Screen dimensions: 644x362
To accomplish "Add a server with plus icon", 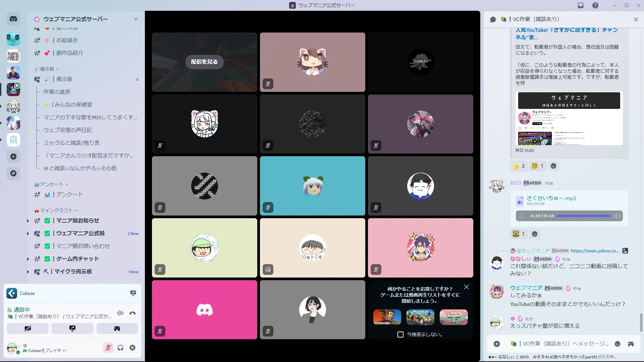I will click(x=13, y=157).
